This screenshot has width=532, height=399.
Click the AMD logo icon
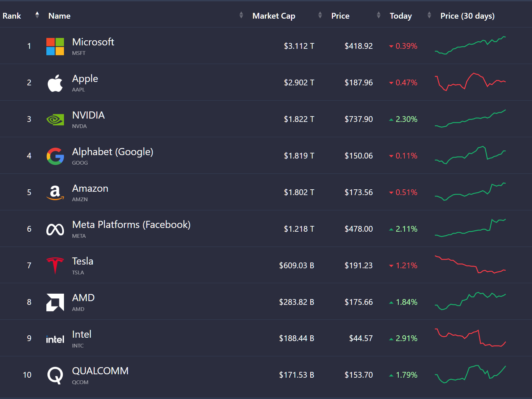pos(55,302)
